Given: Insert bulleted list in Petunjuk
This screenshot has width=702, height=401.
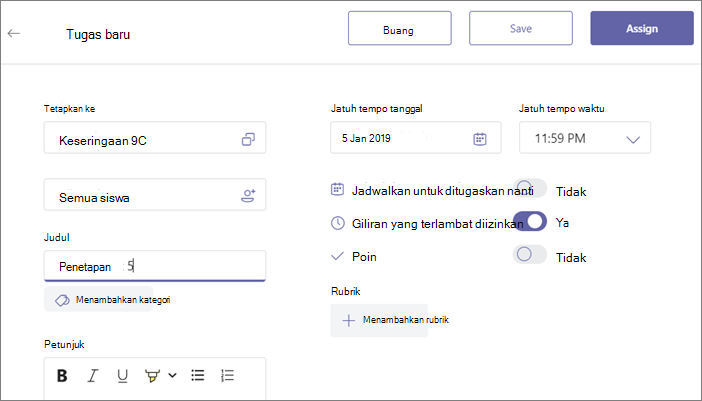Looking at the screenshot, I should click(x=197, y=375).
